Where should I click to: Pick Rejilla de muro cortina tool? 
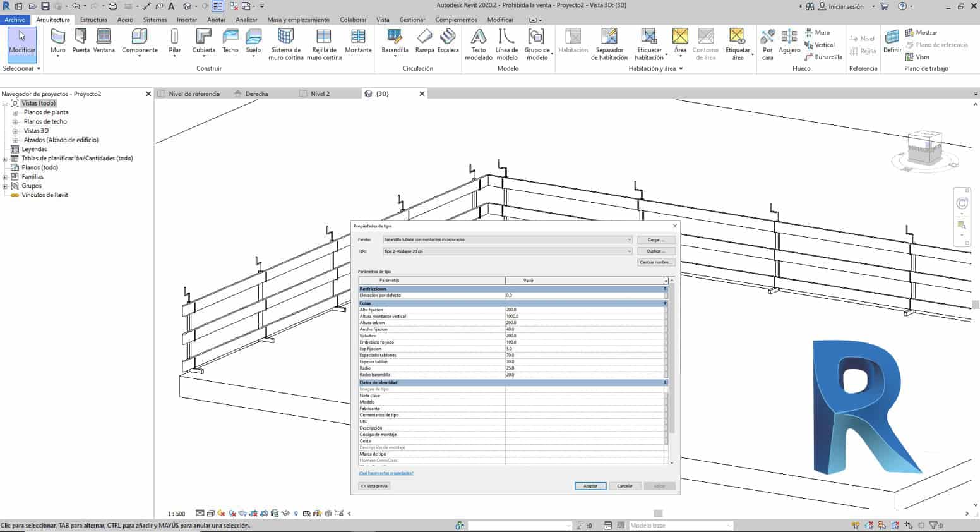click(324, 44)
